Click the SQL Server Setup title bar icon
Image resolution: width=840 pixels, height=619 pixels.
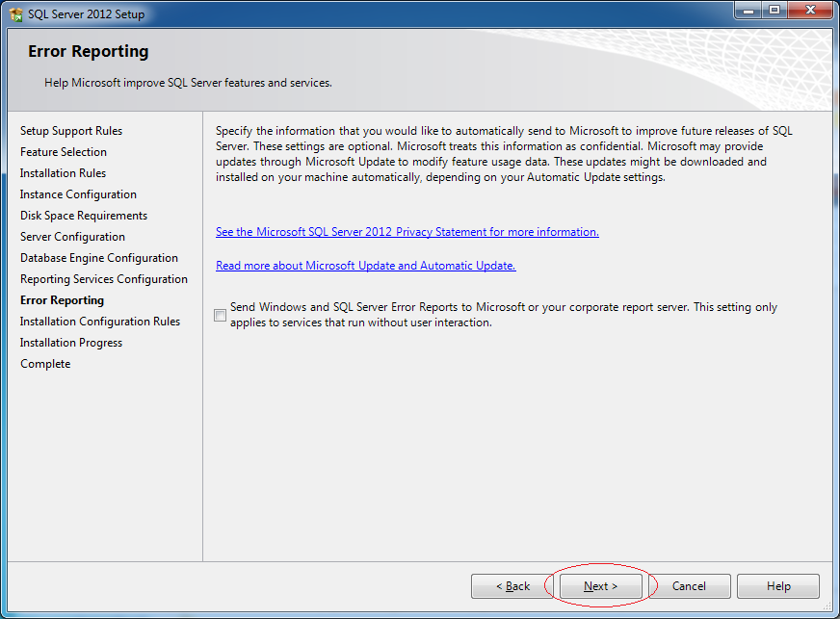pos(16,13)
